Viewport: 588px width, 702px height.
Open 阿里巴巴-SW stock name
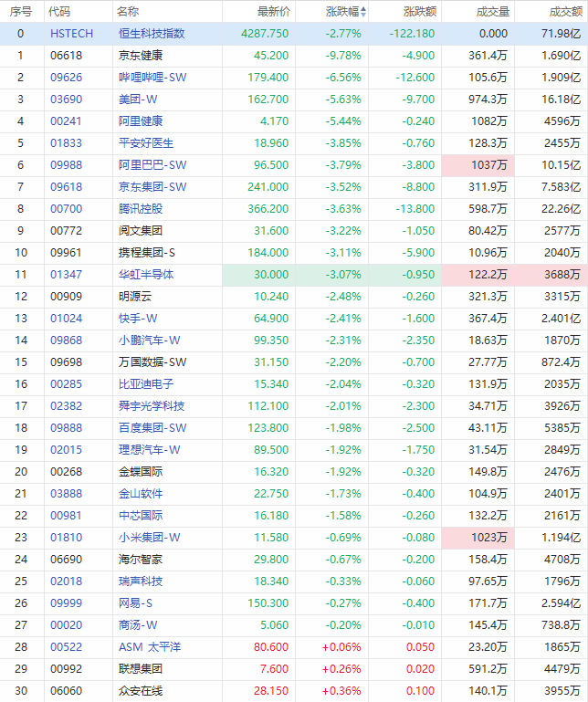pos(152,165)
